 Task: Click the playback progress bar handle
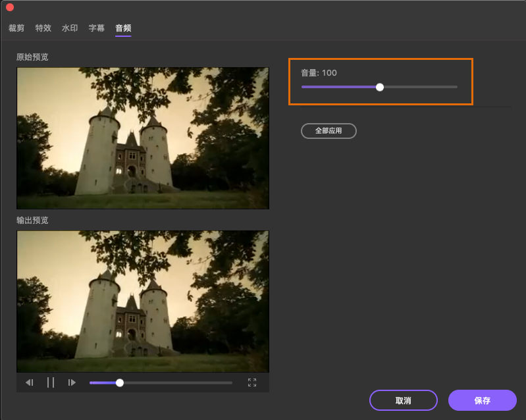pyautogui.click(x=119, y=382)
